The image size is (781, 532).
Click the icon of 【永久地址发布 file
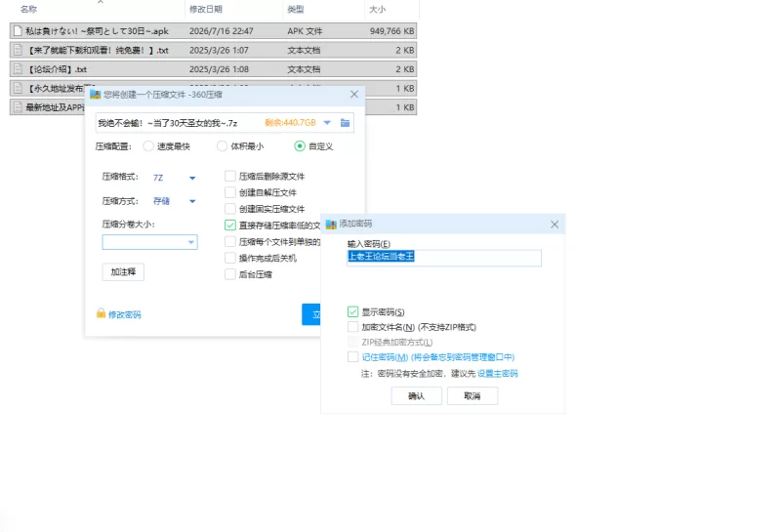click(18, 88)
